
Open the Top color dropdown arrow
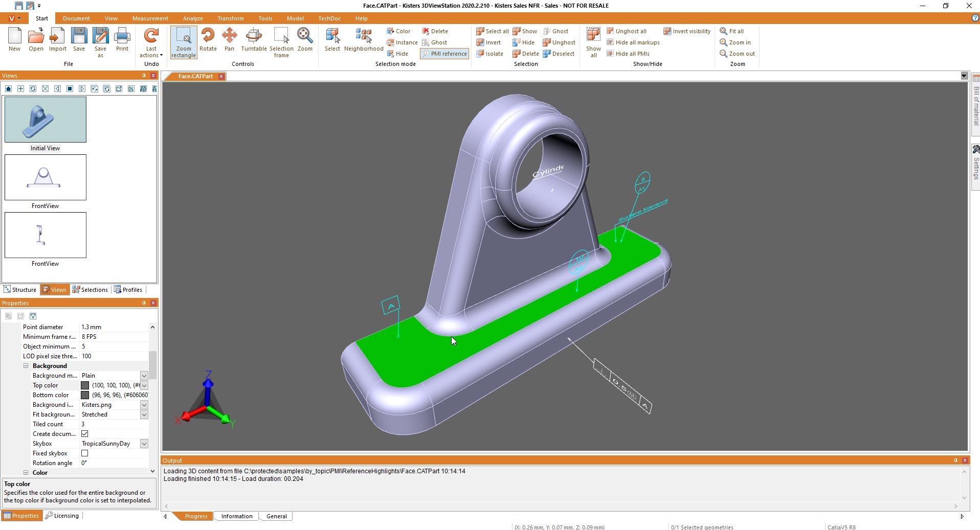click(144, 385)
